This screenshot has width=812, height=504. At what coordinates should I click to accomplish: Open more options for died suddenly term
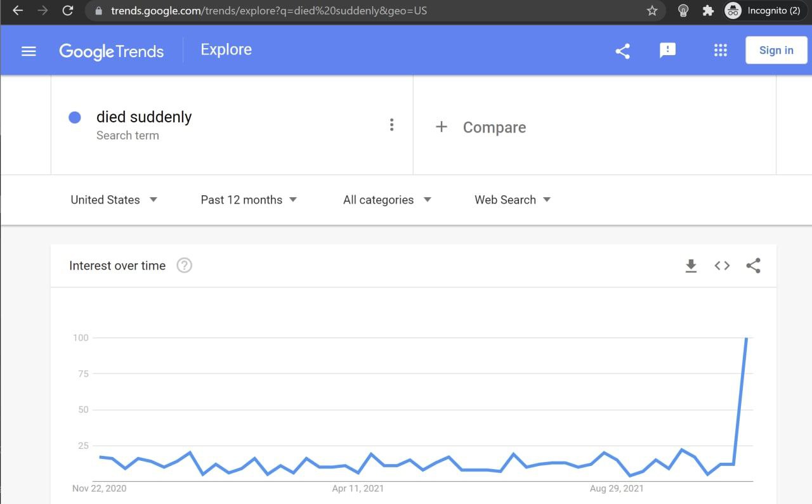[391, 125]
